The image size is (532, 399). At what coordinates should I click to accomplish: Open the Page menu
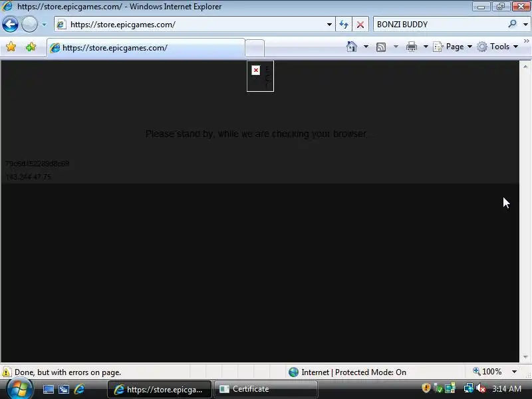click(453, 47)
